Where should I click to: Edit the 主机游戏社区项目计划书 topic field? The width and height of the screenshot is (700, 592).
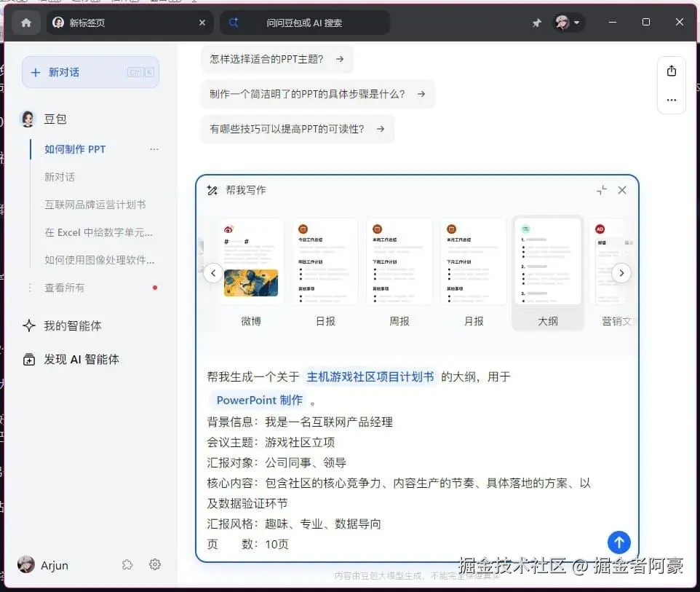click(370, 377)
